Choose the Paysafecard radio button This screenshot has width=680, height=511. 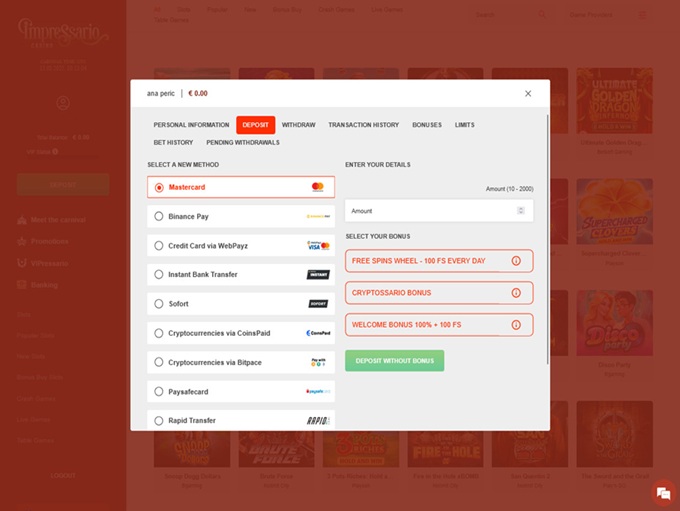tap(158, 391)
